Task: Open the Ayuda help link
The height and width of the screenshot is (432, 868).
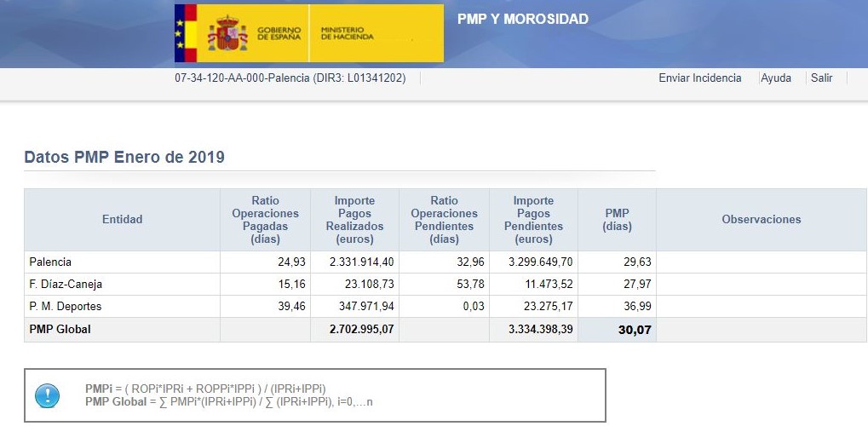Action: pyautogui.click(x=775, y=78)
